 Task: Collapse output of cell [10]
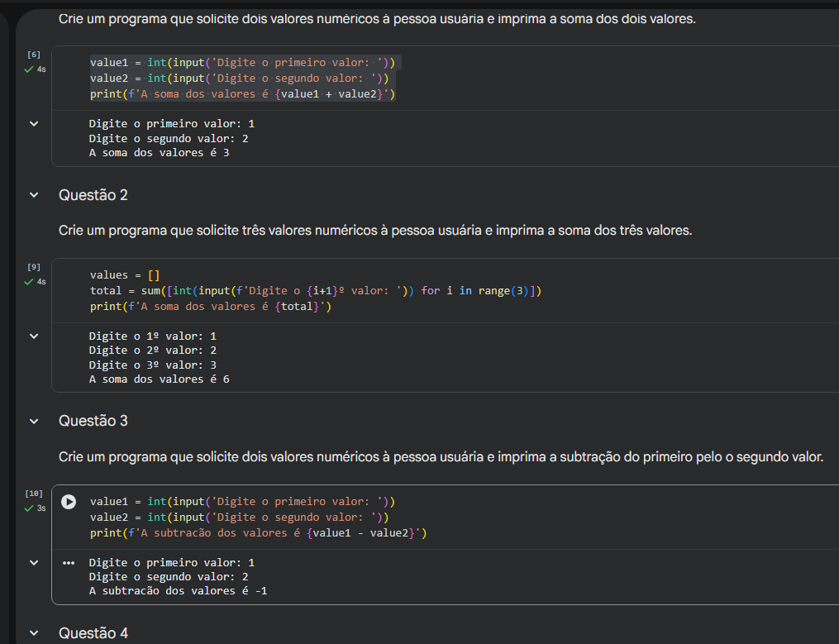pos(34,563)
